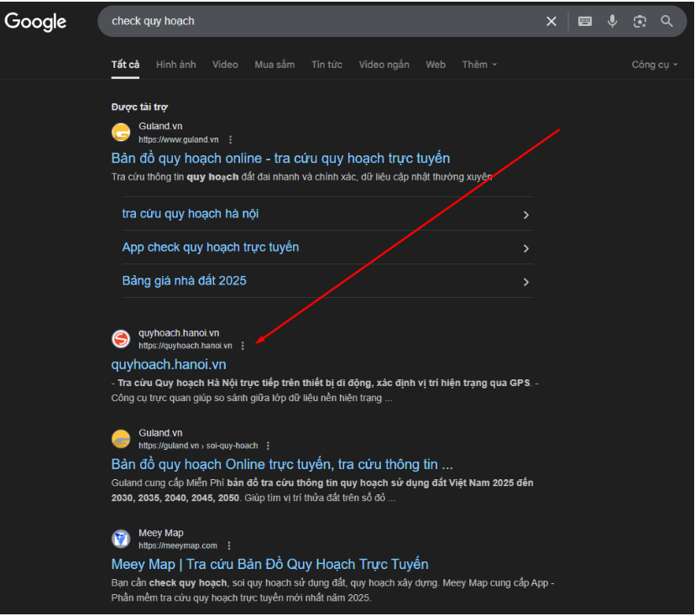Click the URL text https://quyhoach.hanoi.vn

pos(186,346)
